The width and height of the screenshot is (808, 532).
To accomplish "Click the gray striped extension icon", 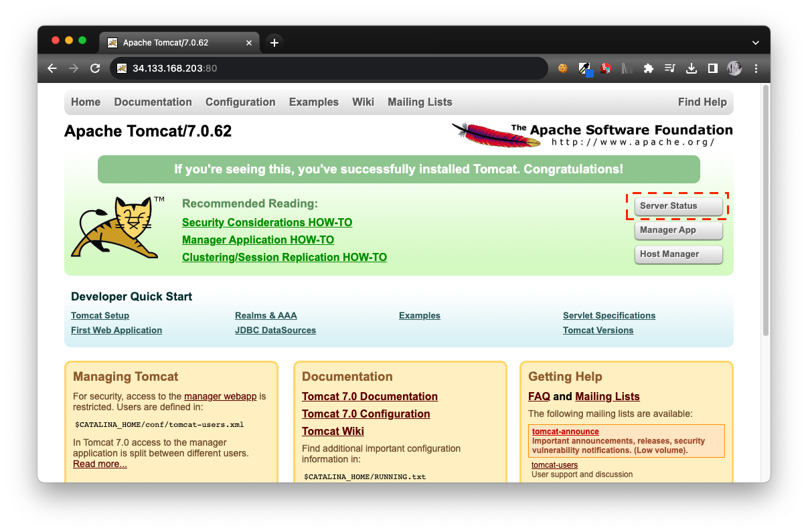I will (627, 68).
